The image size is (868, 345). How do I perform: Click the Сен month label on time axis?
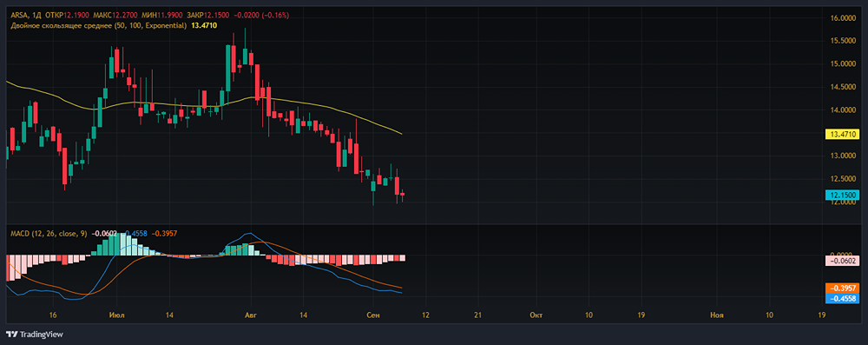pyautogui.click(x=372, y=315)
